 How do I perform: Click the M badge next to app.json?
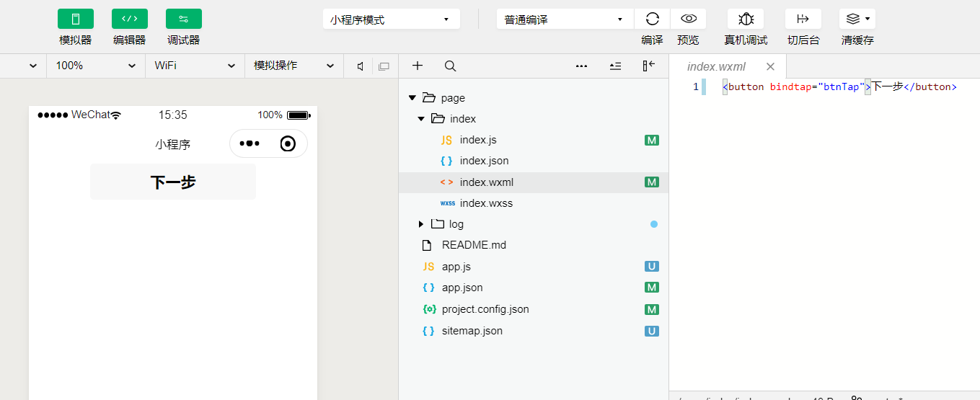tap(652, 288)
